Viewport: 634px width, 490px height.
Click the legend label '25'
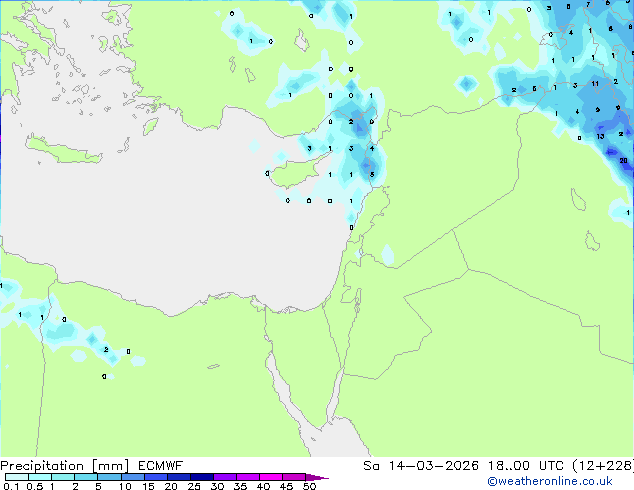(194, 486)
